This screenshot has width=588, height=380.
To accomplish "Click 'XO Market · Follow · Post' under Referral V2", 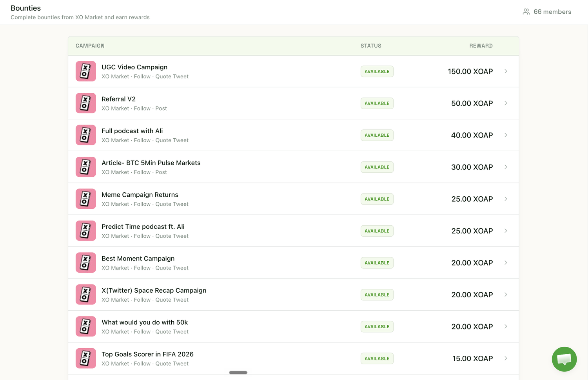I will (x=134, y=109).
